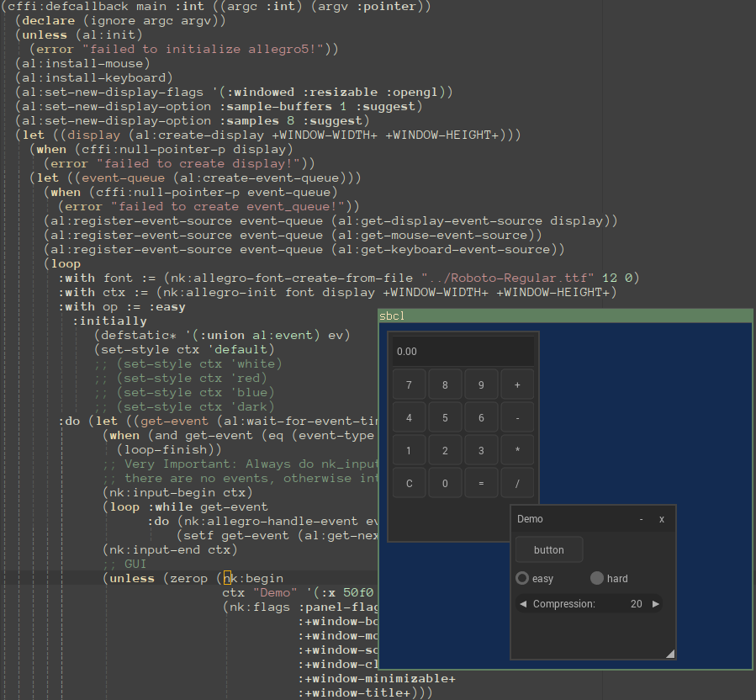Click commented line set-style ctx 'red

pyautogui.click(x=180, y=379)
